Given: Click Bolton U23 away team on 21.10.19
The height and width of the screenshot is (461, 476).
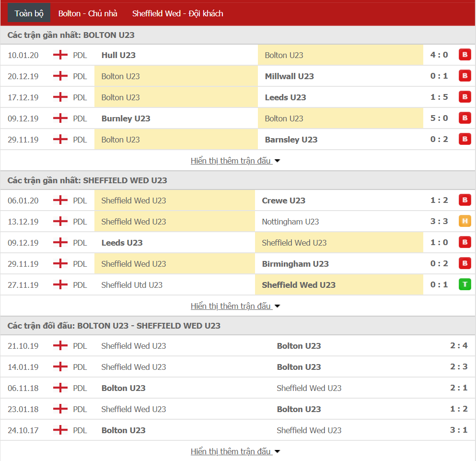Looking at the screenshot, I should tap(299, 346).
